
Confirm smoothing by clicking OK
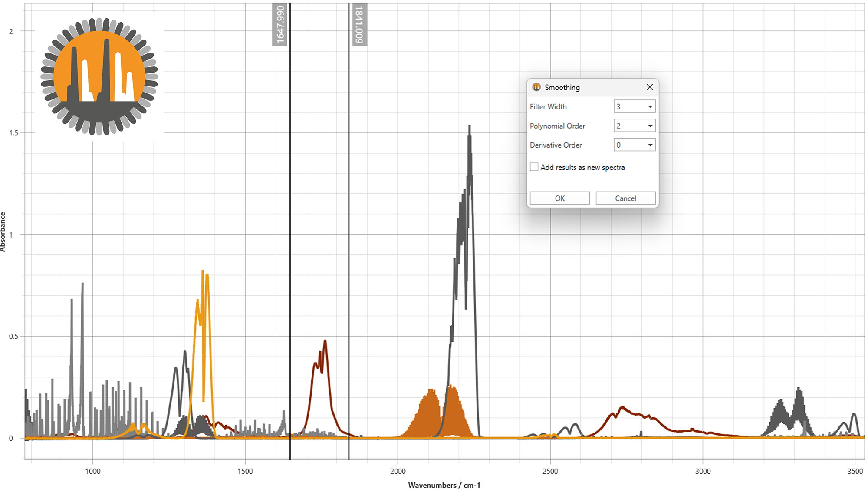559,198
